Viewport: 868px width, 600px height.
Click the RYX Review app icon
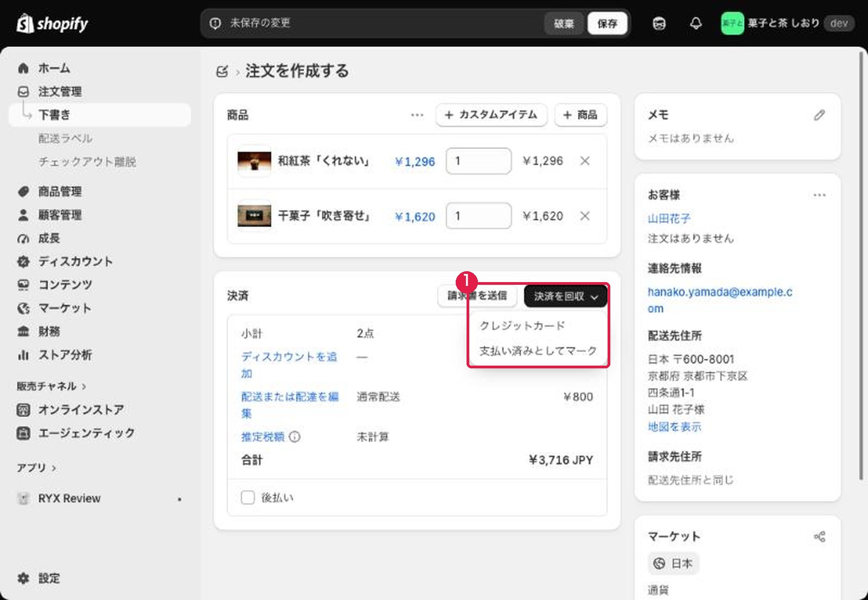click(23, 499)
